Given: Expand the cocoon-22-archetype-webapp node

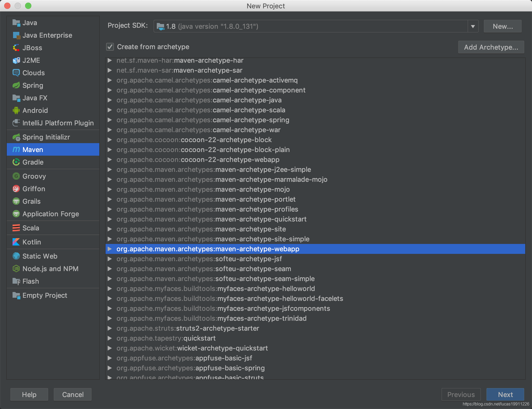Looking at the screenshot, I should coord(110,160).
